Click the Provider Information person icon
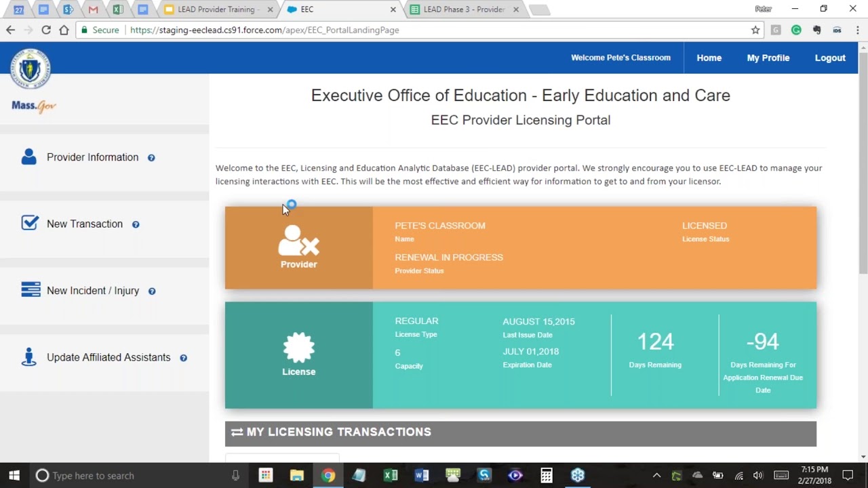 pyautogui.click(x=28, y=157)
